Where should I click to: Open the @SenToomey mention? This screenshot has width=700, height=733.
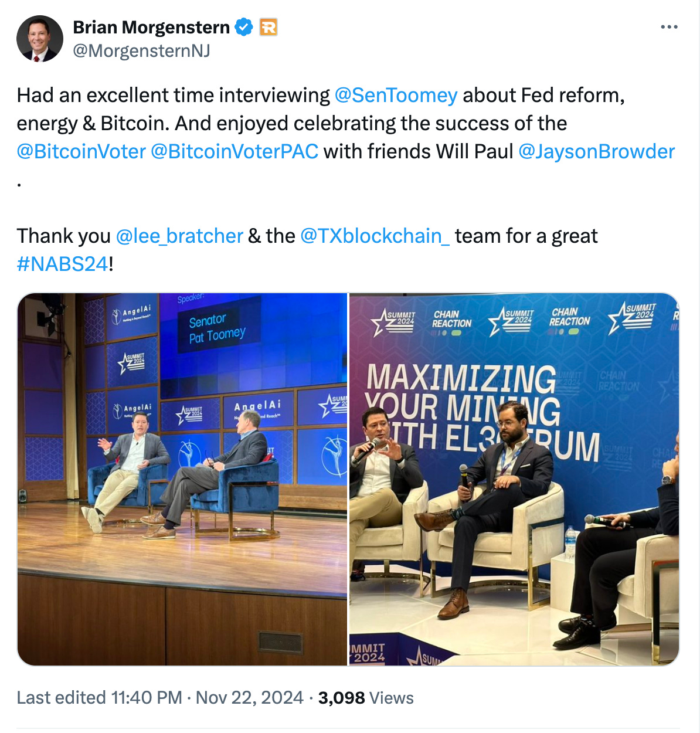tap(396, 95)
